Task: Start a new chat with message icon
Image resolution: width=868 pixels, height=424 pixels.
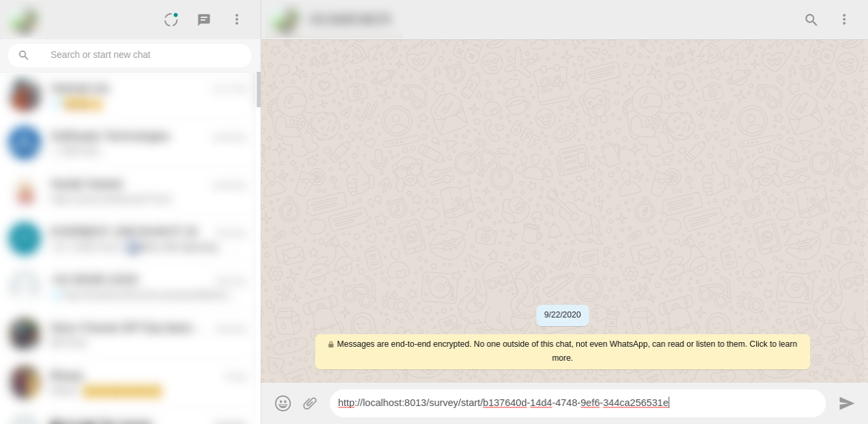Action: pyautogui.click(x=204, y=19)
